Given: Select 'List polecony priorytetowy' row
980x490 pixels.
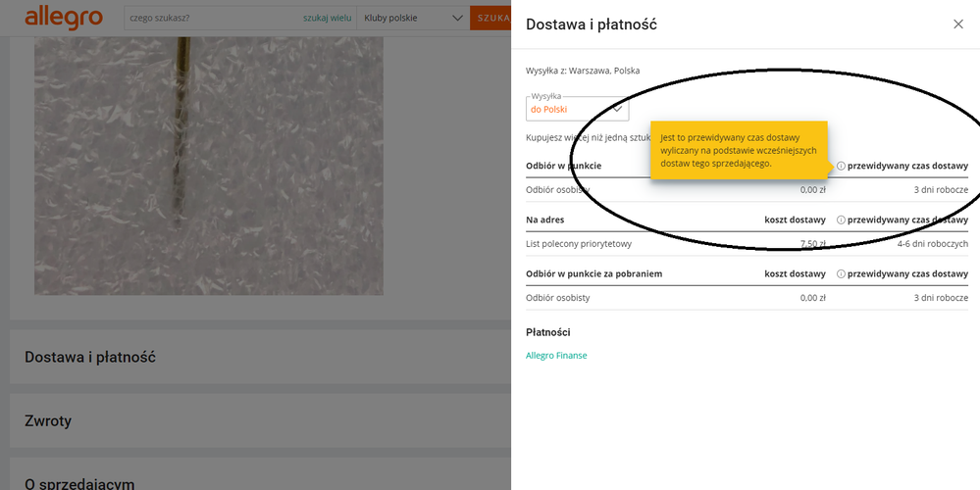Looking at the screenshot, I should click(x=747, y=244).
